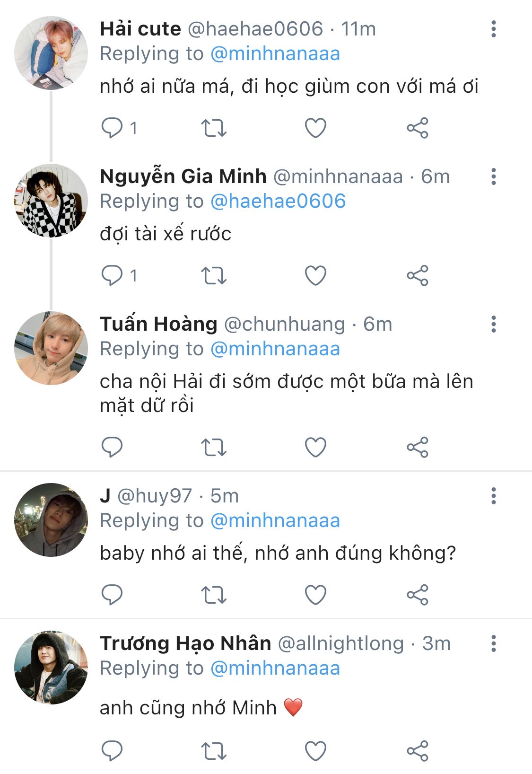532x774 pixels.
Task: Share Tuấn Hoàng's tweet
Action: (417, 447)
